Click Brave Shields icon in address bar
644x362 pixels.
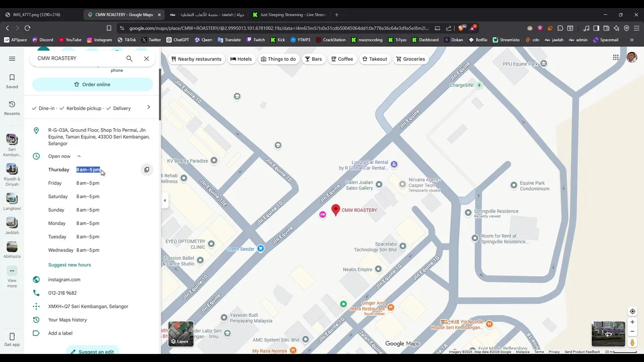(460, 28)
